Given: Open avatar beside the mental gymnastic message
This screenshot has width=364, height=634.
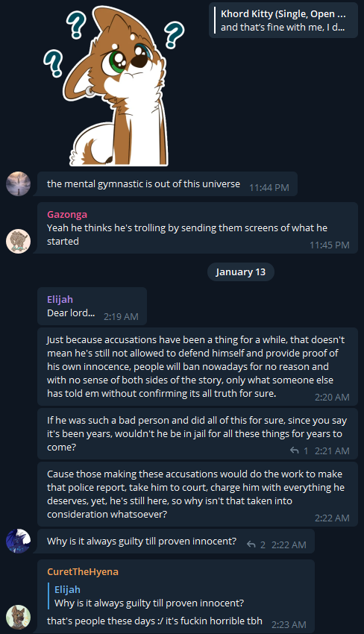Looking at the screenshot, I should tap(18, 184).
